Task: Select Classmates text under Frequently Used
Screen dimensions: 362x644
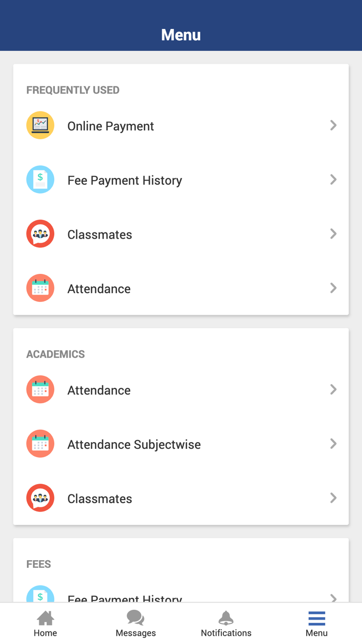Action: pyautogui.click(x=100, y=235)
